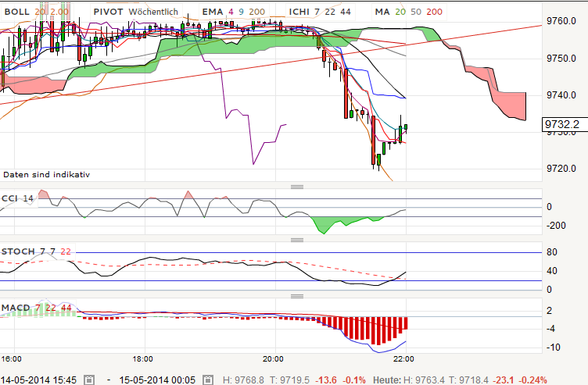588x385 pixels.
Task: Click the 9750.0 price axis label
Action: (561, 59)
